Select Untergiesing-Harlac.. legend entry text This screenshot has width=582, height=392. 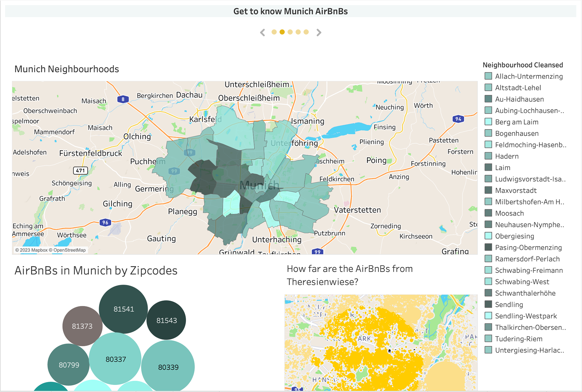530,350
